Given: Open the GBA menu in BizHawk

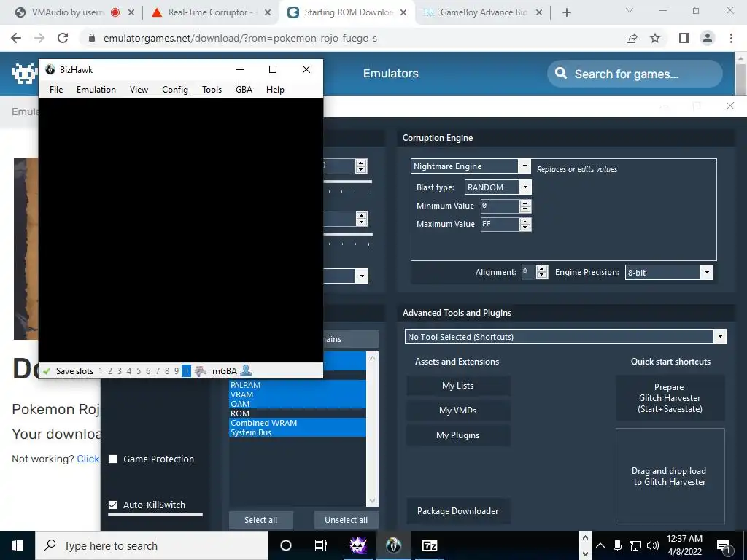Looking at the screenshot, I should pyautogui.click(x=244, y=90).
